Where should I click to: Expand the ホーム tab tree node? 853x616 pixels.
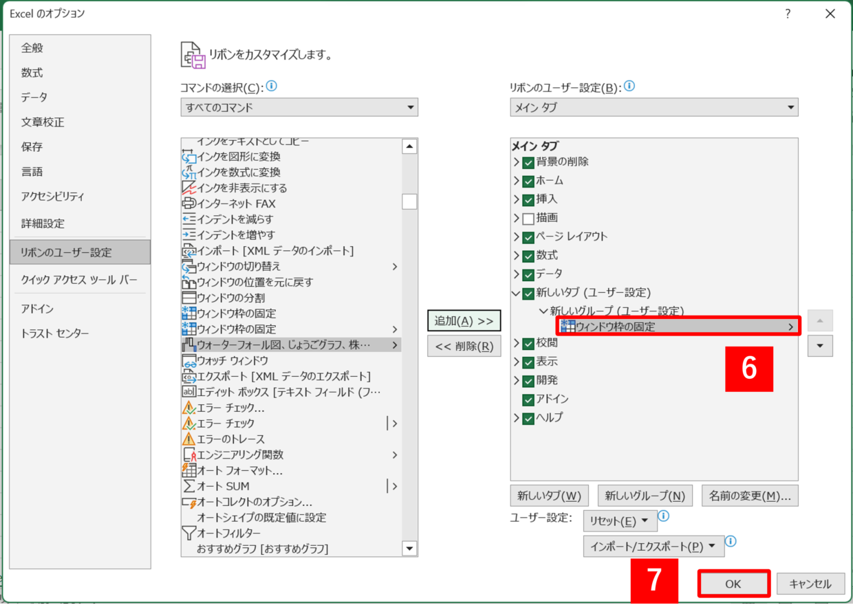[517, 181]
